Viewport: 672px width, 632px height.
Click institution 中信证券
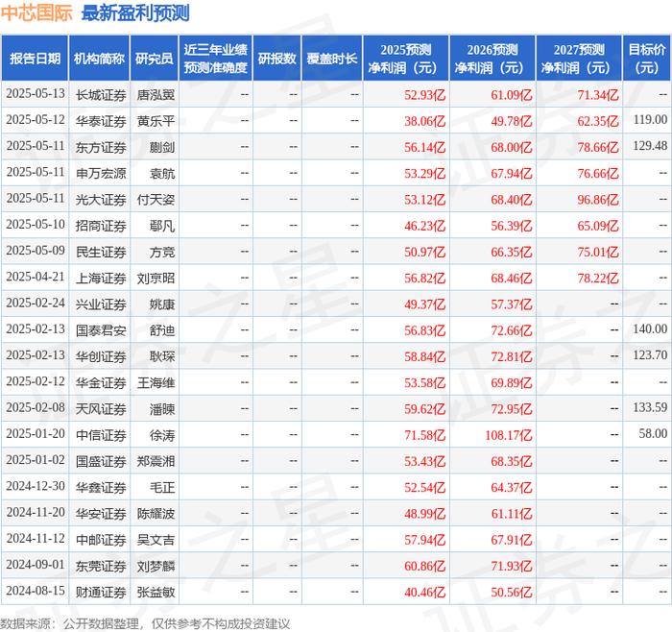[x=101, y=435]
